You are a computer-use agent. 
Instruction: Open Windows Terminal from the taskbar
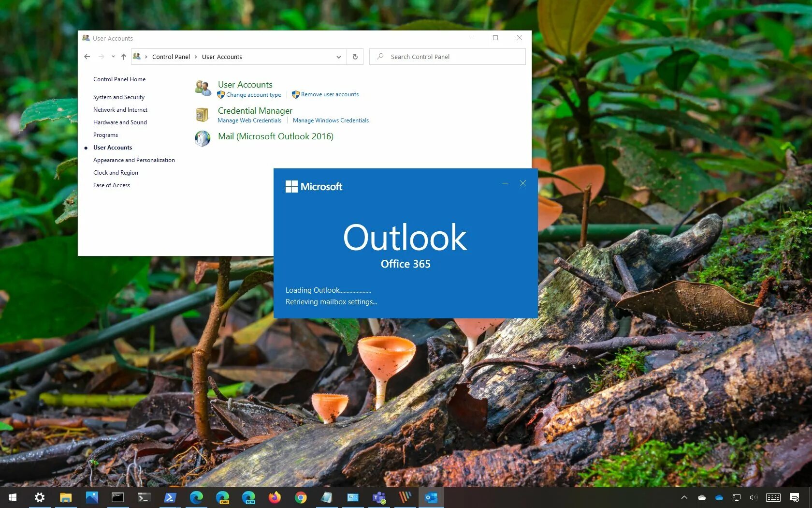(x=144, y=497)
